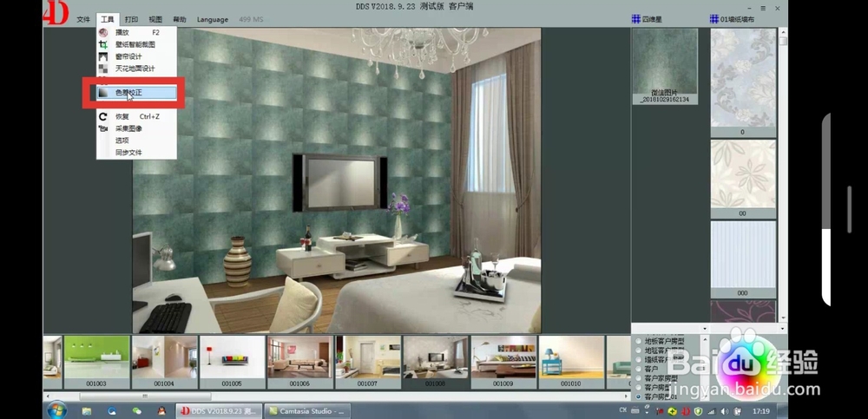Screen dimensions: 868x419
Task: Select room thumbnail 001006
Action: 299,362
